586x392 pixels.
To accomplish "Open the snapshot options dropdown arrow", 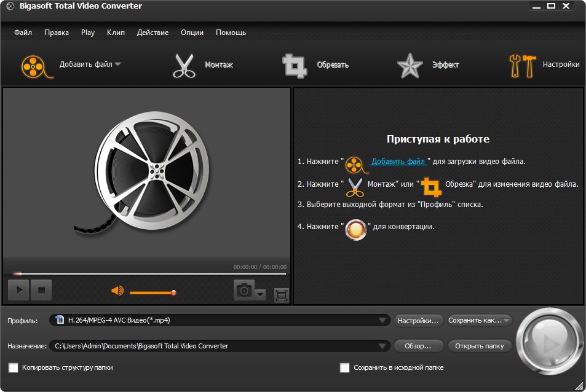I will tap(261, 294).
